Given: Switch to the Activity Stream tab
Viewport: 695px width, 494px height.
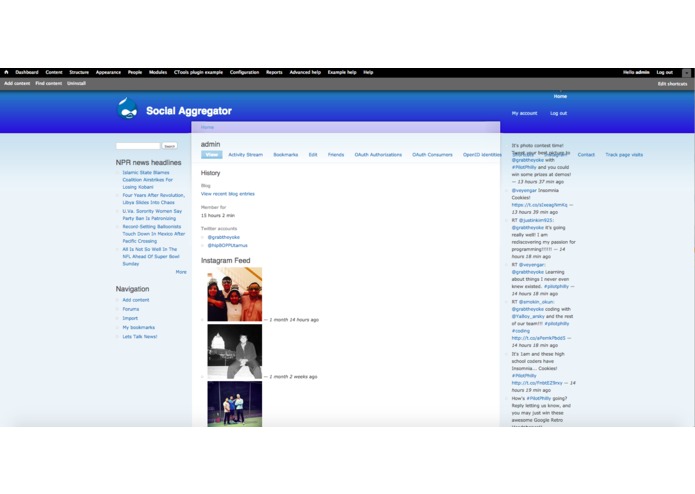Looking at the screenshot, I should (246, 155).
